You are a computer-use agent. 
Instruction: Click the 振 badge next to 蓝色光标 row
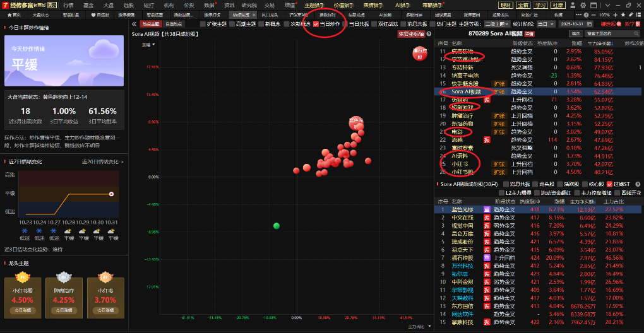pos(487,209)
